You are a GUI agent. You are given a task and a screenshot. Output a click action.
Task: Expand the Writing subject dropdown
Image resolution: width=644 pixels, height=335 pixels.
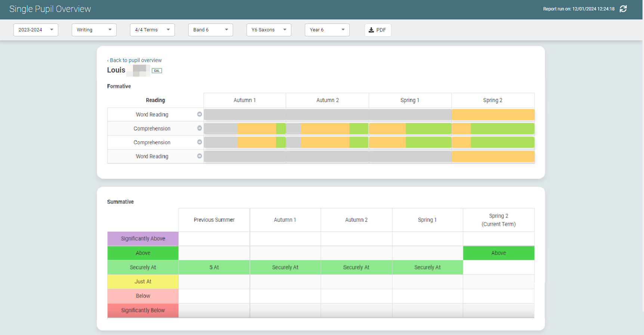(x=94, y=30)
